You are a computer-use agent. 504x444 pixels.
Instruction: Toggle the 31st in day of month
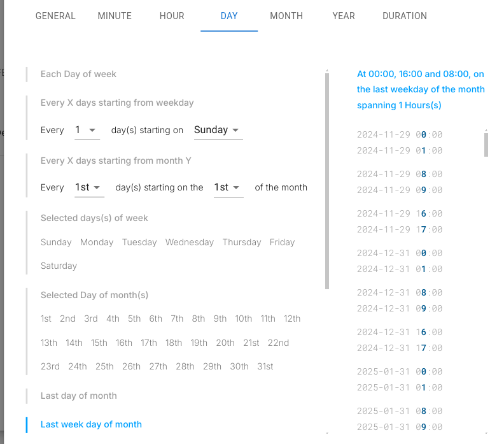[265, 366]
